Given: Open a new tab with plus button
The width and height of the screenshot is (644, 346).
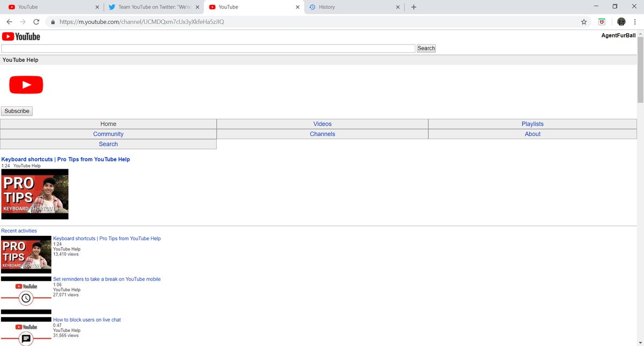Looking at the screenshot, I should coord(413,7).
